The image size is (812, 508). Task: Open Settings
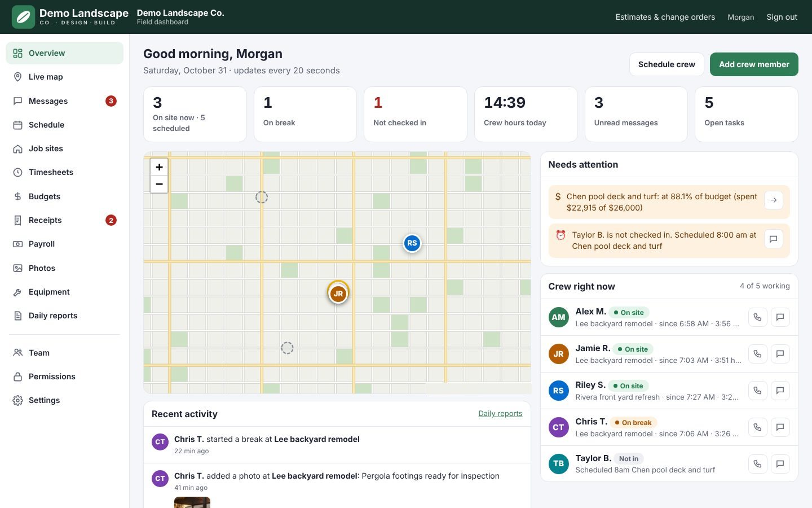point(64,400)
